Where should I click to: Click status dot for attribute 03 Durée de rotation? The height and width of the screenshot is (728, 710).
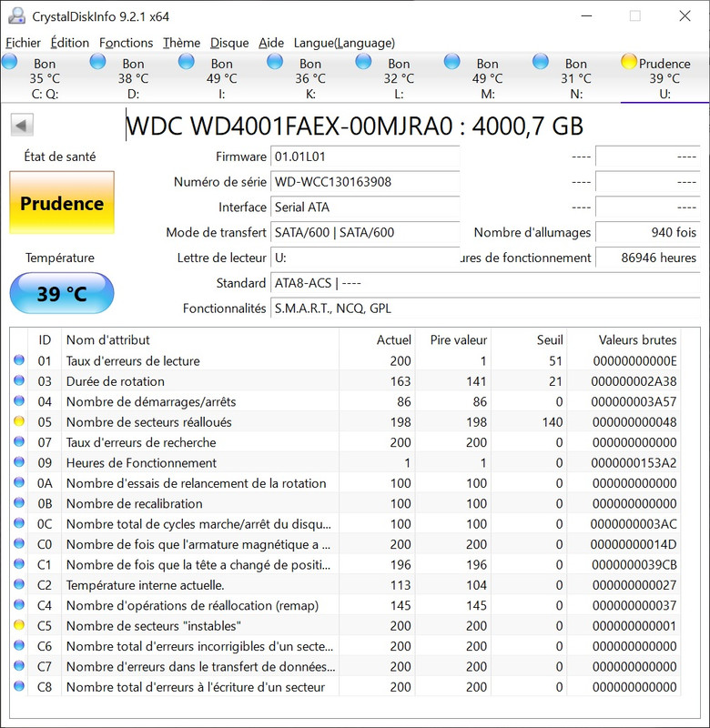(19, 380)
